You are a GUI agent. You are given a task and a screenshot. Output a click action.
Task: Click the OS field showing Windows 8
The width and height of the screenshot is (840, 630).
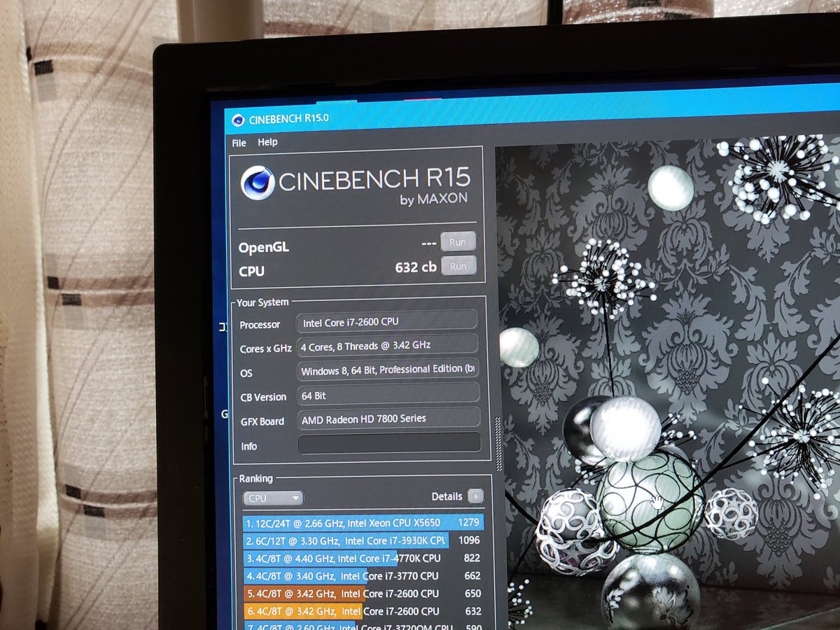pyautogui.click(x=388, y=369)
